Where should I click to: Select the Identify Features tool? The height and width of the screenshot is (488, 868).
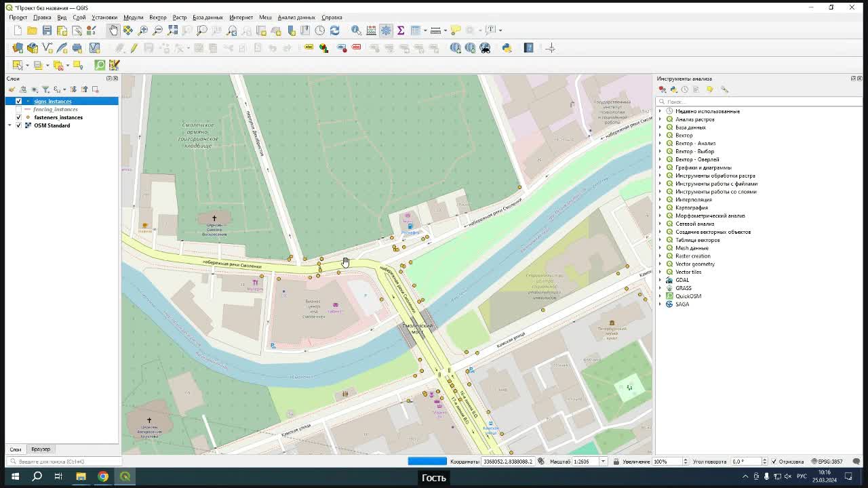click(356, 30)
